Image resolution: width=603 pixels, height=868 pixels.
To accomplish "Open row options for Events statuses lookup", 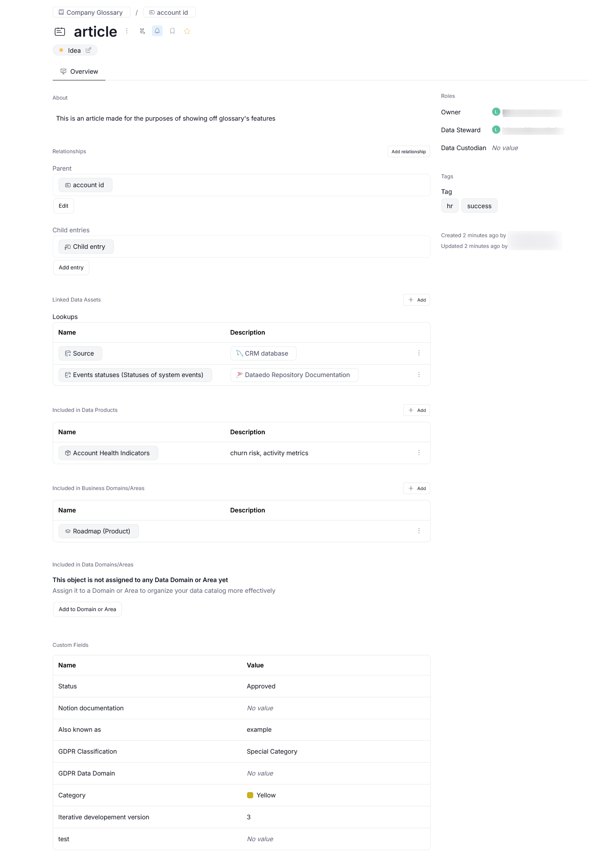I will coord(419,375).
